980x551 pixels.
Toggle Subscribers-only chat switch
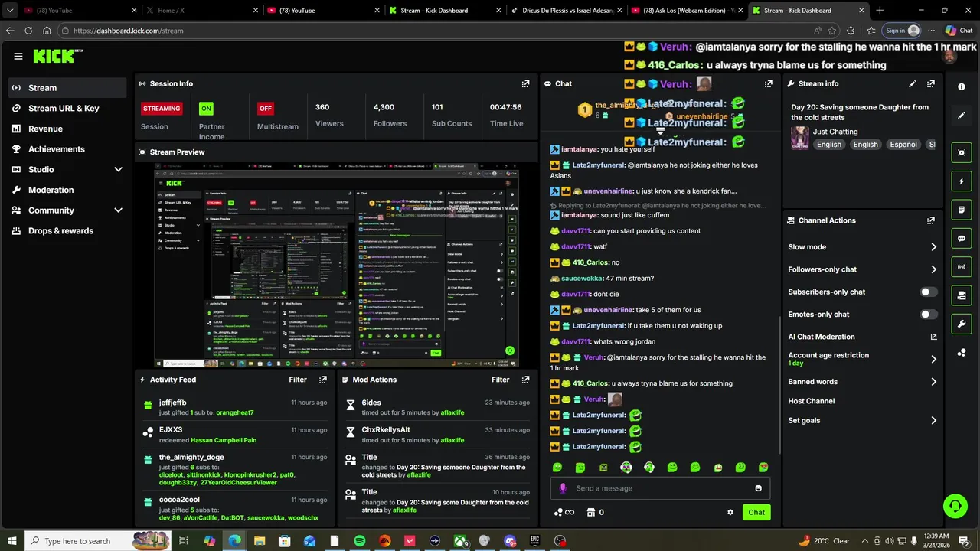[x=928, y=292]
